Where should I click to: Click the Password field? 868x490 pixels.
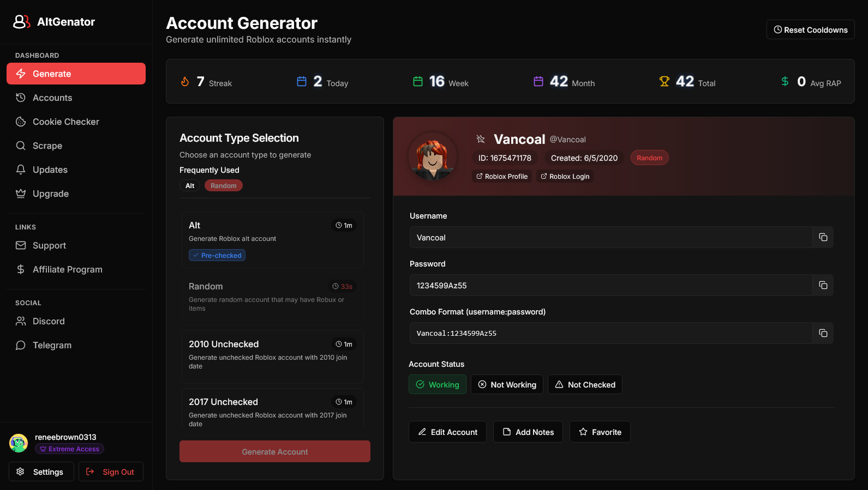click(x=611, y=285)
